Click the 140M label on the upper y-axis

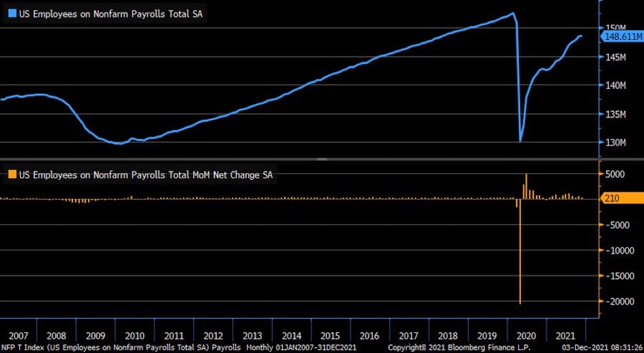616,85
